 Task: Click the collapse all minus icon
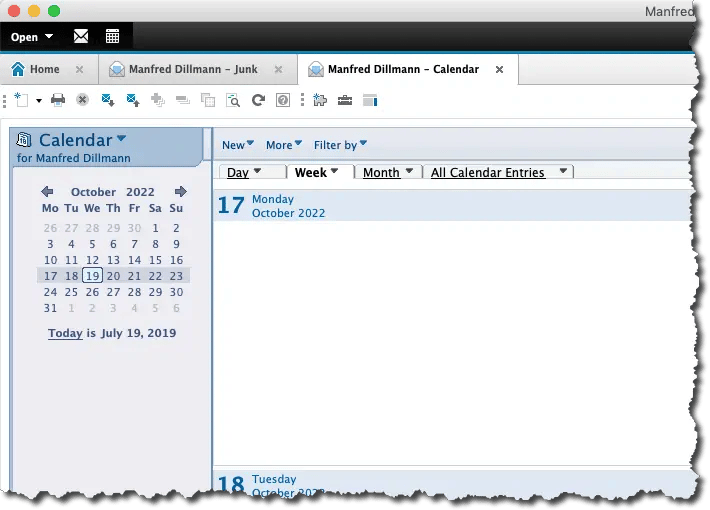[x=183, y=100]
